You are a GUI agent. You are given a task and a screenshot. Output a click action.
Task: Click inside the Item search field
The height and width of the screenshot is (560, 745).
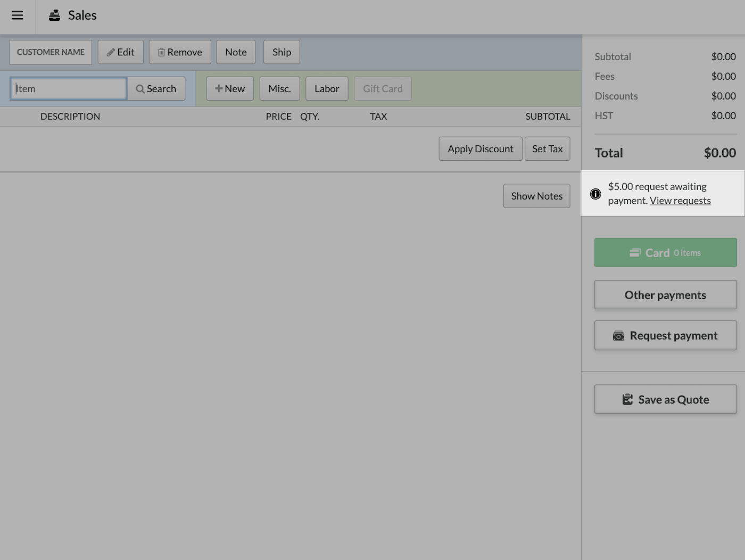[68, 88]
